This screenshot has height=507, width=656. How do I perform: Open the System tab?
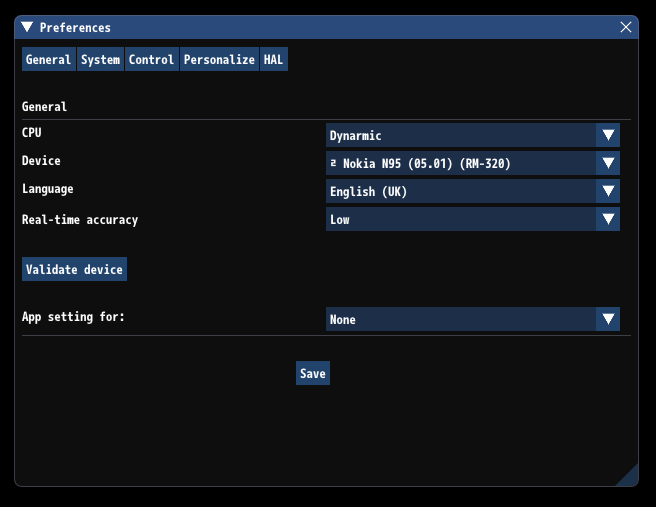(100, 59)
